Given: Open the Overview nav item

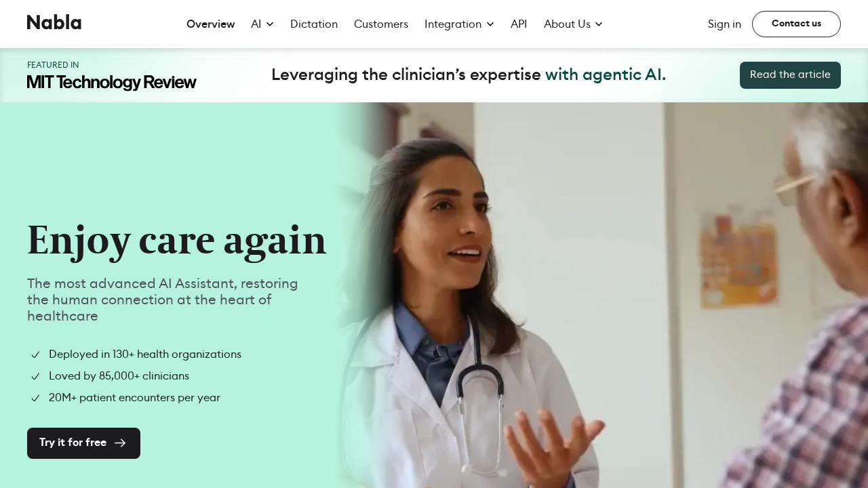Looking at the screenshot, I should coord(210,24).
